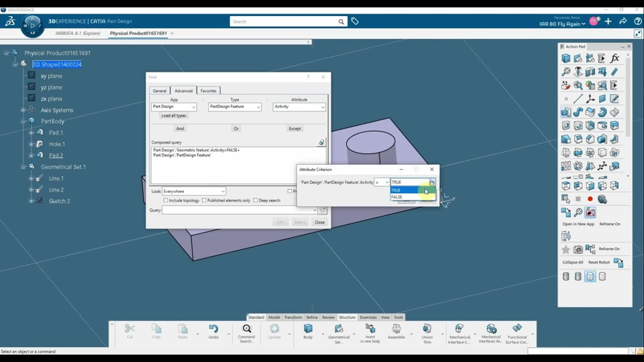
Task: Open the Model toolbar tab
Action: (x=274, y=317)
